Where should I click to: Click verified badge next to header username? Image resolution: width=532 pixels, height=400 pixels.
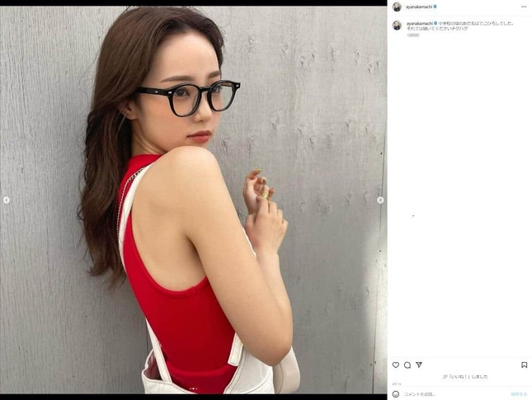tap(435, 7)
